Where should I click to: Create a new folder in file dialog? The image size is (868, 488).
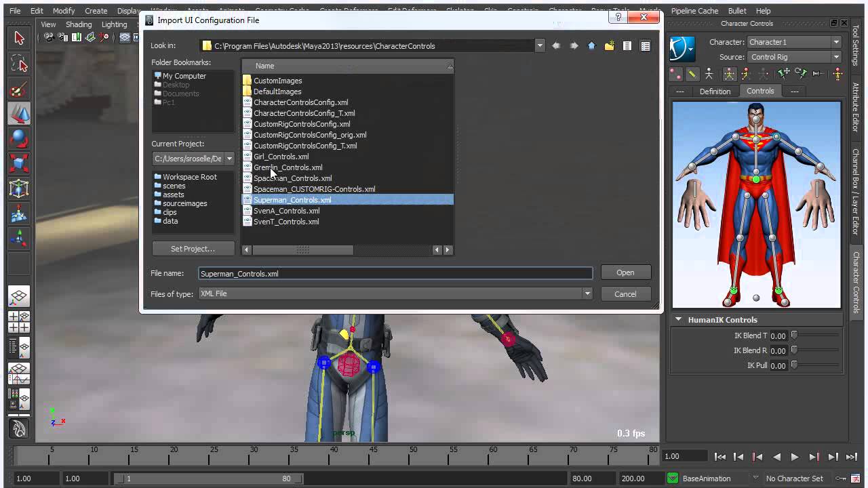pyautogui.click(x=609, y=46)
